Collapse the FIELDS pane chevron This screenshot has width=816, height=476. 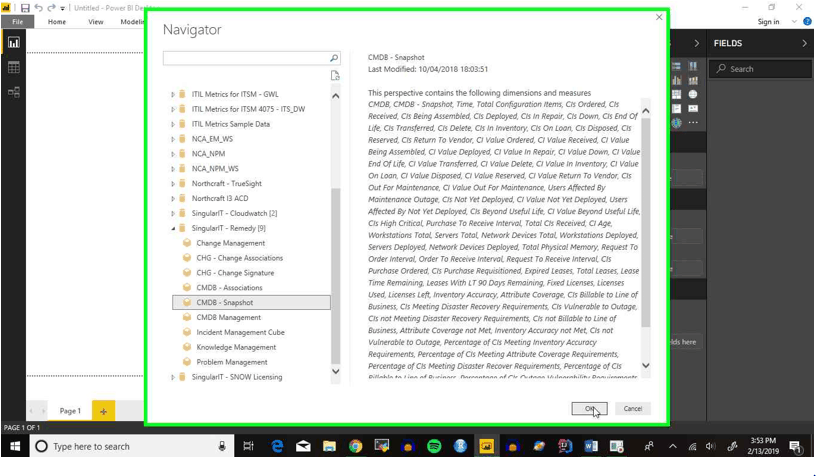coord(804,43)
